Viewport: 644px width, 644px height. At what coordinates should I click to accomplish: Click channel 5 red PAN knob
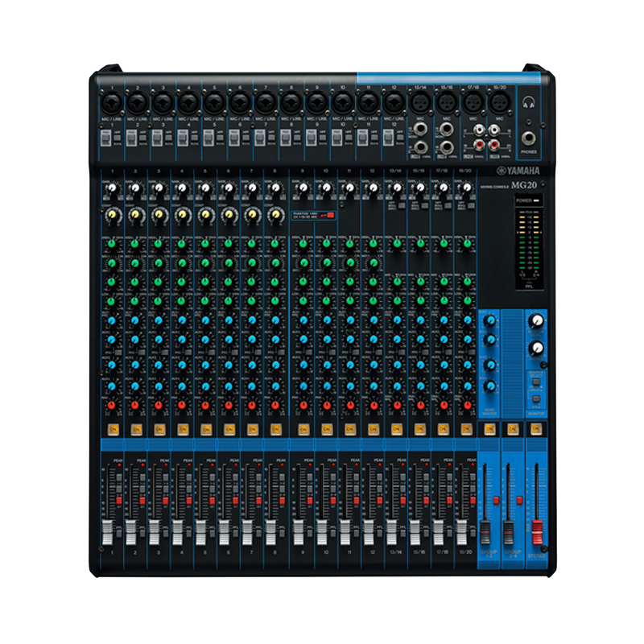[205, 406]
